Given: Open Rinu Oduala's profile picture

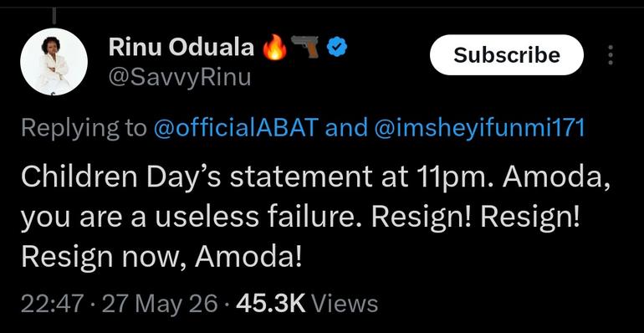Looking at the screenshot, I should tap(54, 62).
